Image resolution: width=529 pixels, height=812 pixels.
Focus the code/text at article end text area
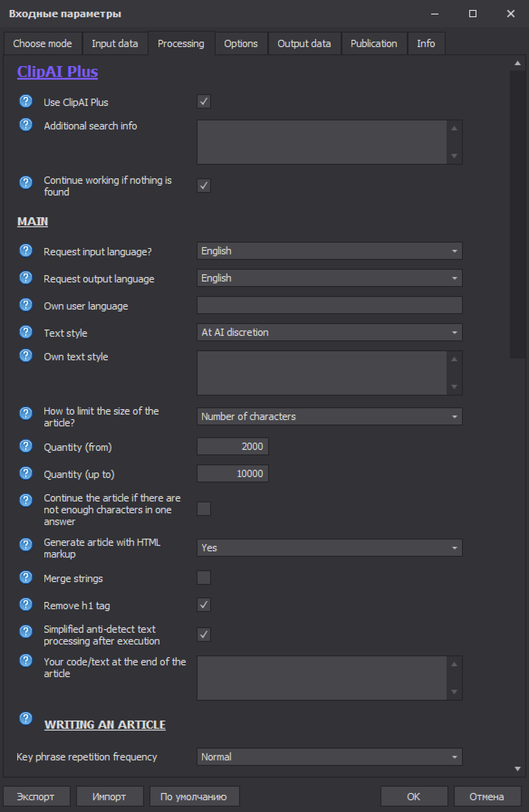coord(322,678)
